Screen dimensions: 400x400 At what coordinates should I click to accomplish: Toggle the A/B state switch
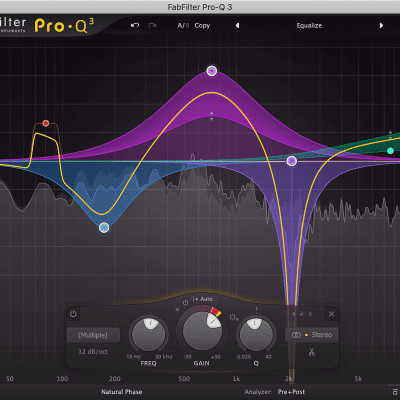(x=183, y=26)
